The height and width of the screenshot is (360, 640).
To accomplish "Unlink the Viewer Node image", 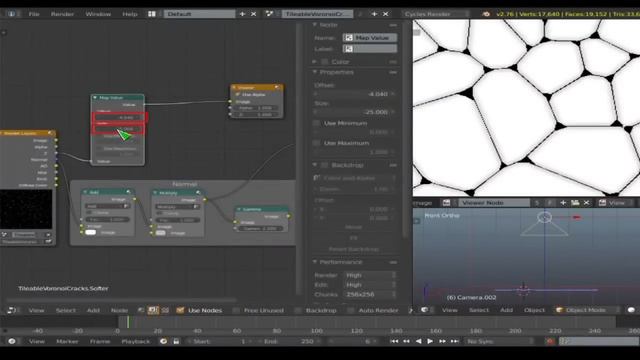I will coord(587,203).
